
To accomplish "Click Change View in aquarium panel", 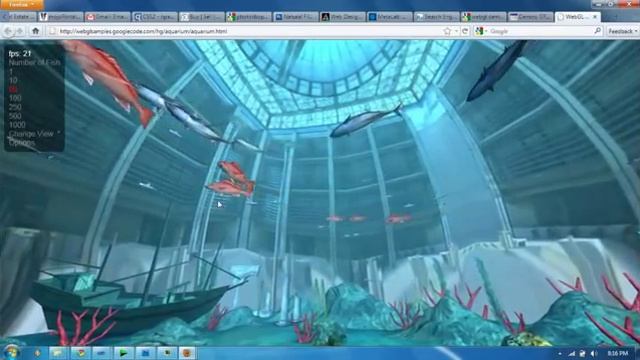I will click(31, 134).
